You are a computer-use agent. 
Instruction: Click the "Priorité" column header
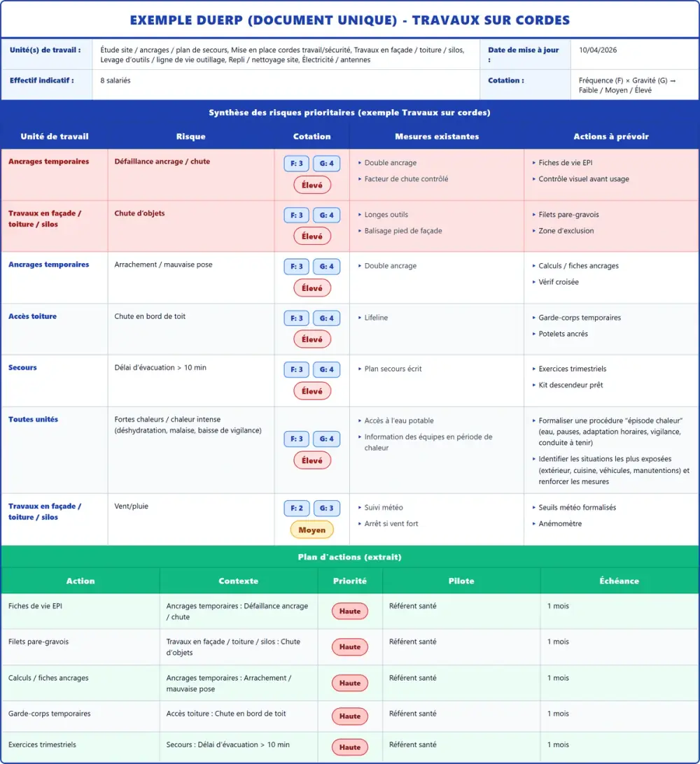(x=349, y=581)
